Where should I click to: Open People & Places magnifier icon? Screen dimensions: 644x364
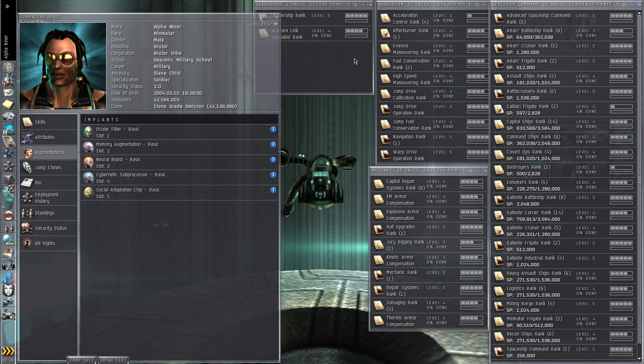[9, 80]
